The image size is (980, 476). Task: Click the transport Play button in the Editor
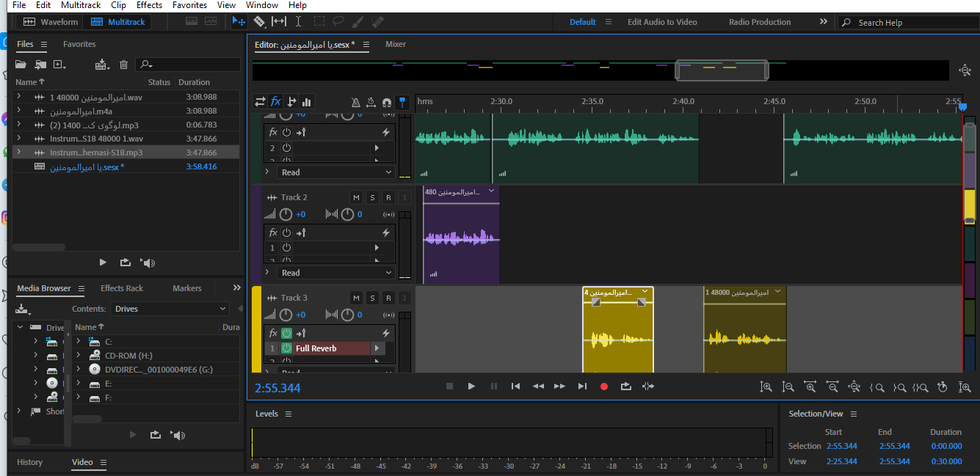pyautogui.click(x=471, y=387)
